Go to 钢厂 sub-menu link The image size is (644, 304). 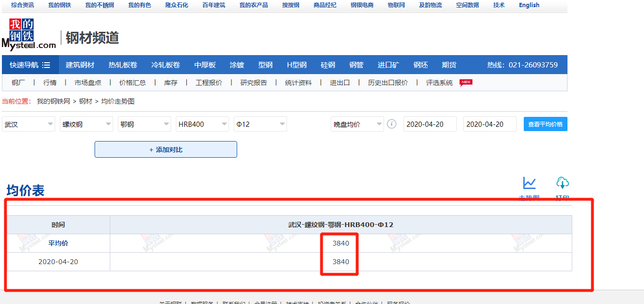[18, 83]
